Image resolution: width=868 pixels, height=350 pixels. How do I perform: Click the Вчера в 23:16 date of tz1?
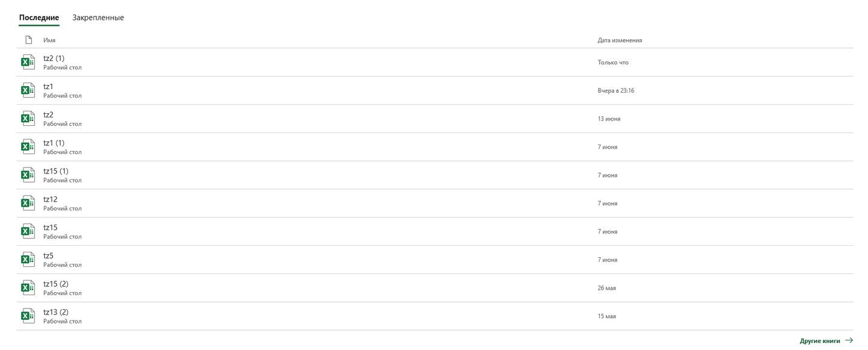click(616, 91)
